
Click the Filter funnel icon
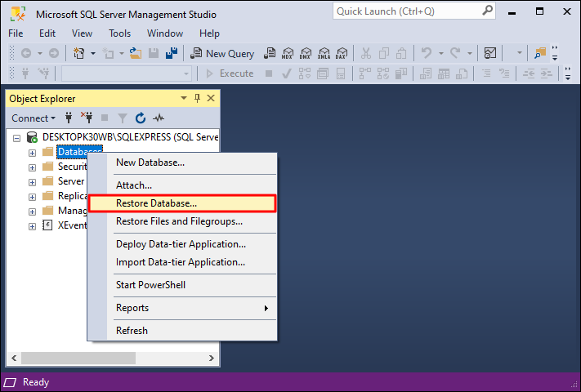click(x=123, y=118)
